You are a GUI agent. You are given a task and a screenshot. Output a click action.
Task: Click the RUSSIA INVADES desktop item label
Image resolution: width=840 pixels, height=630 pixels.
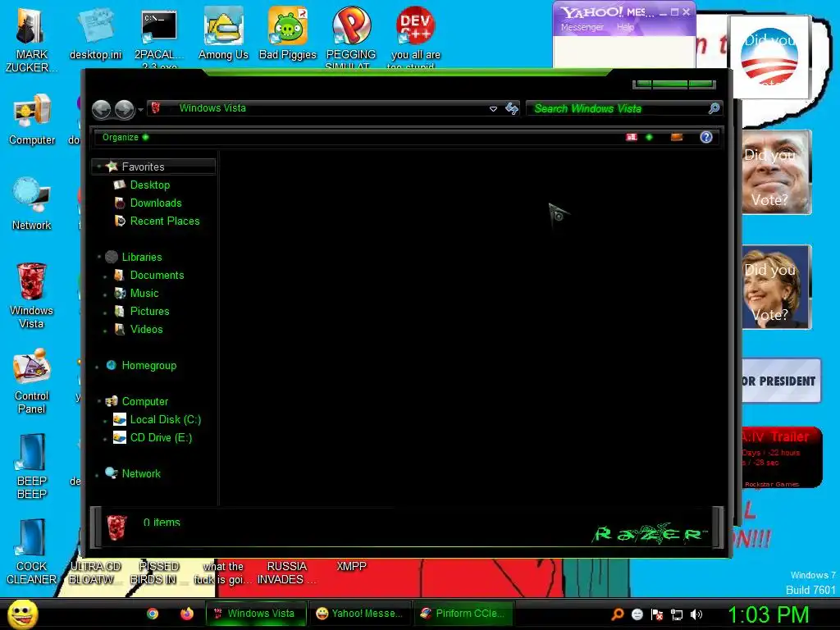(x=286, y=573)
